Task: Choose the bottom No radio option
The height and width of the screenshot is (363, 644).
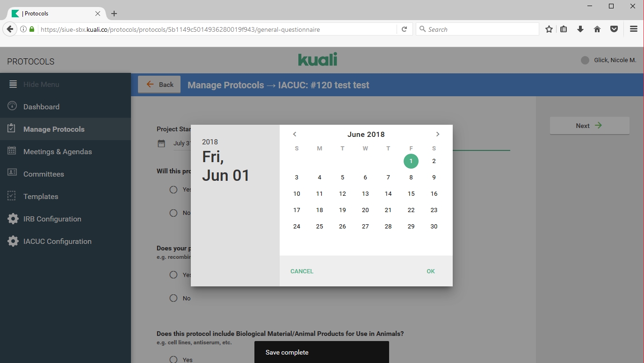Action: coord(174,298)
